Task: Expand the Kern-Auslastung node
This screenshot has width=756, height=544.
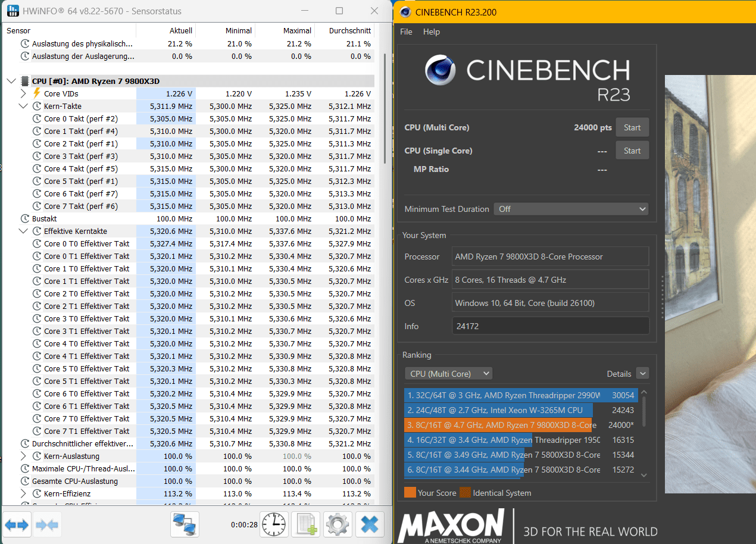Action: (x=23, y=456)
